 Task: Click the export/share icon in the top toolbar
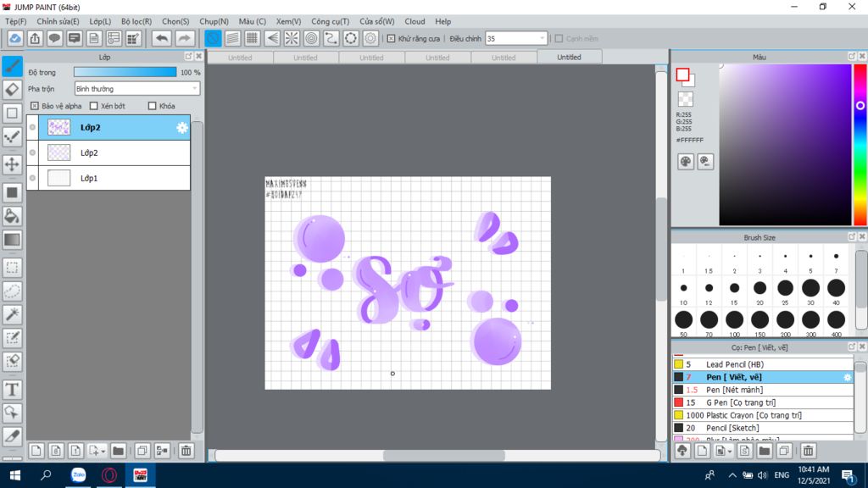click(x=35, y=38)
